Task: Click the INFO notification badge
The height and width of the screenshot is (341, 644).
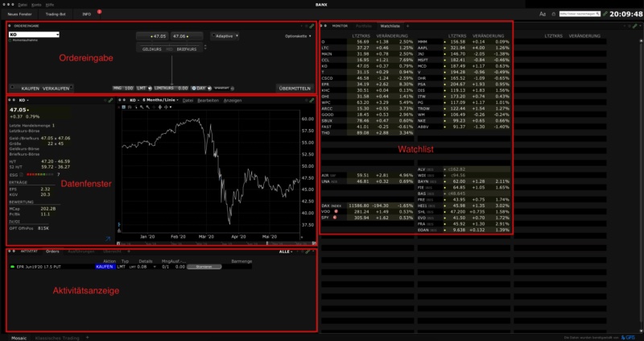Action: pos(98,11)
